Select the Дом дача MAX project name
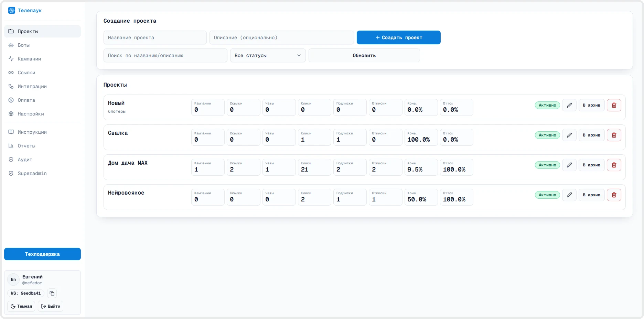 [x=128, y=163]
